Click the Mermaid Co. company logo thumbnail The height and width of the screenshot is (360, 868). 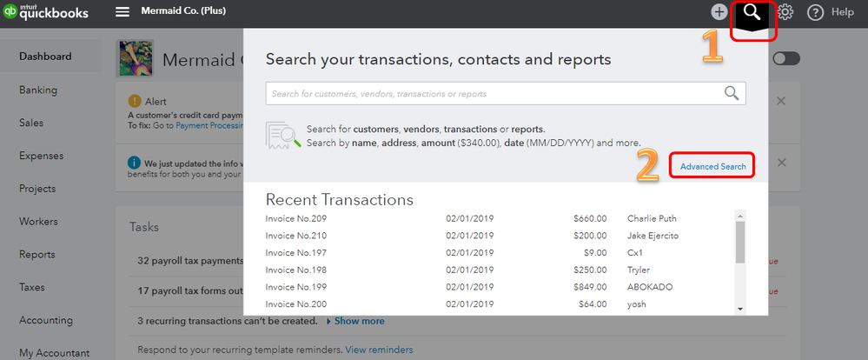135,58
